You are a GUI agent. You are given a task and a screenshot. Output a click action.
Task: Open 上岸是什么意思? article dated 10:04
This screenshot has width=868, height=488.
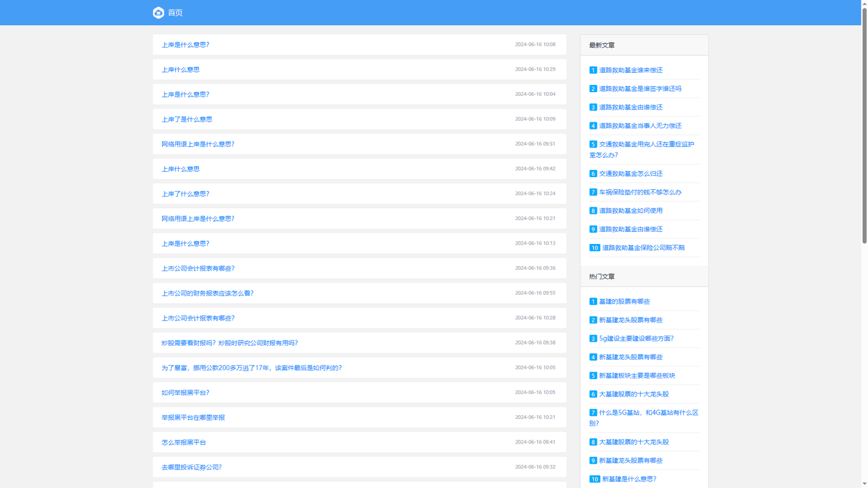(185, 95)
